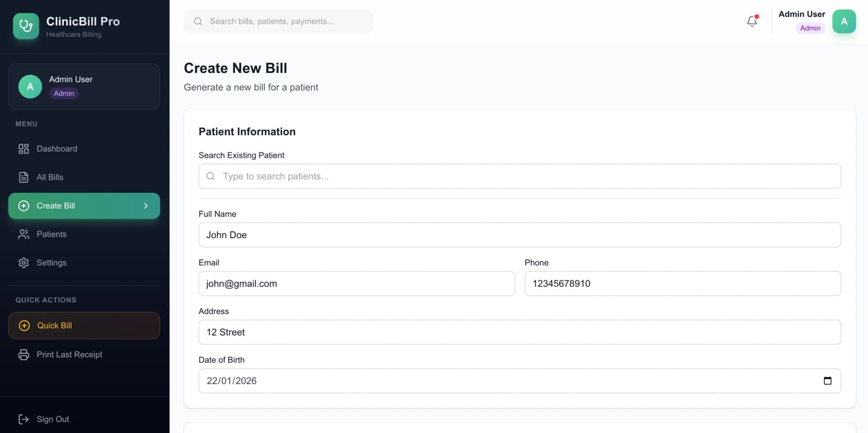This screenshot has height=433, width=868.
Task: Click the Admin User avatar in the header
Action: 844,21
